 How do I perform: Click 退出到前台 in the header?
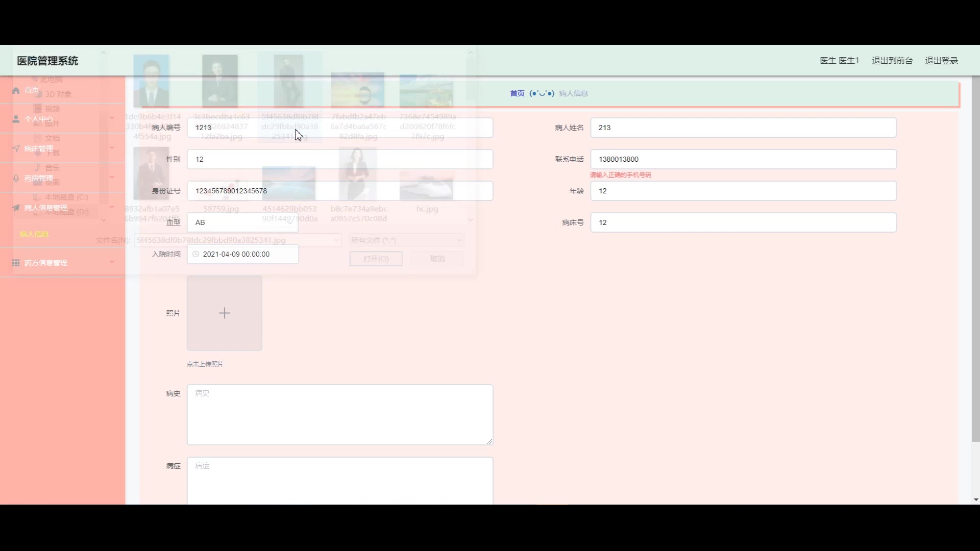click(892, 61)
